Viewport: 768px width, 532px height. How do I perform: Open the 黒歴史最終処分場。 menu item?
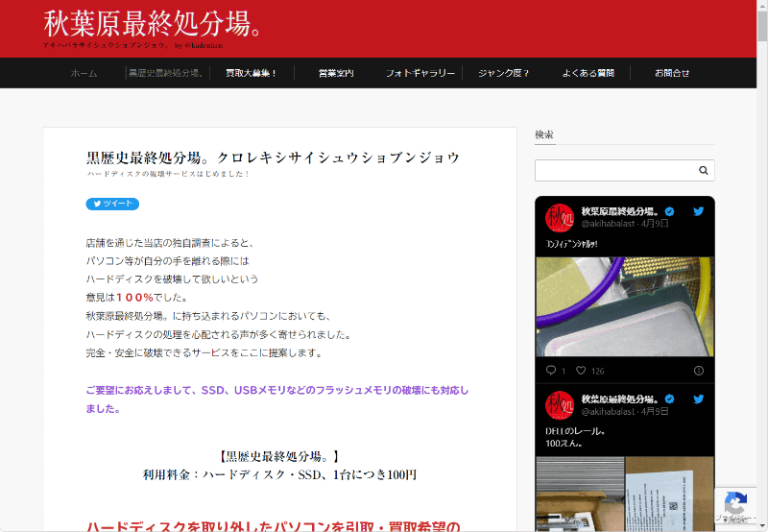click(x=166, y=73)
